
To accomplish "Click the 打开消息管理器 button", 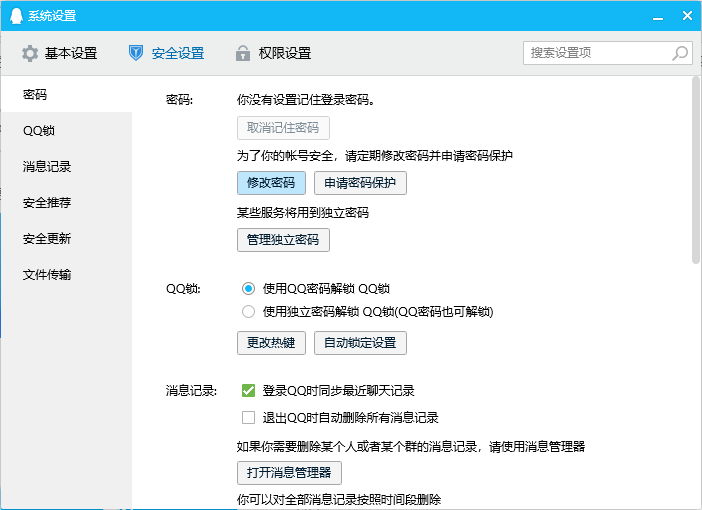I will [289, 473].
